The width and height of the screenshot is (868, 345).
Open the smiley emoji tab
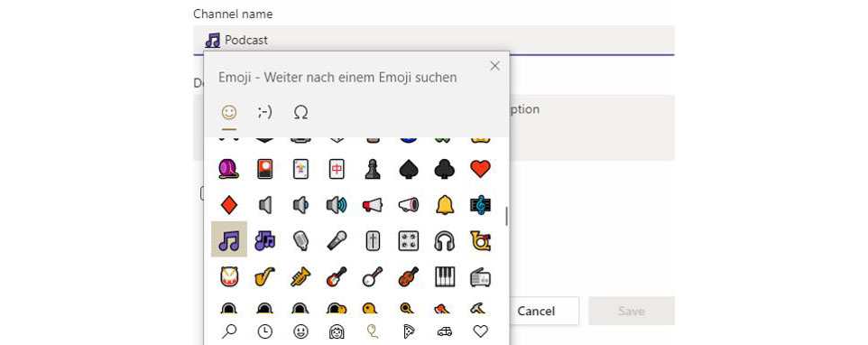[229, 112]
